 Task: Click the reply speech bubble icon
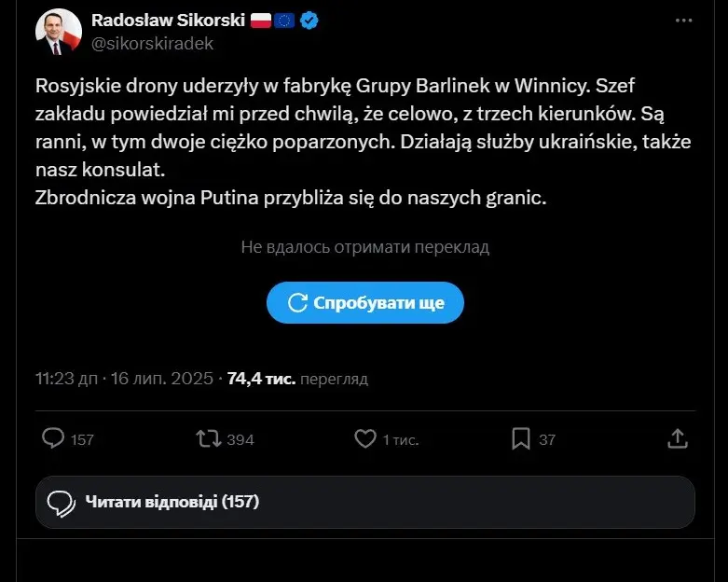(x=53, y=438)
